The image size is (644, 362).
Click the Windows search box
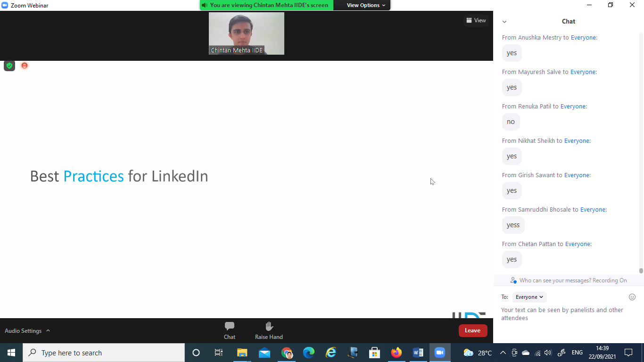pyautogui.click(x=104, y=353)
